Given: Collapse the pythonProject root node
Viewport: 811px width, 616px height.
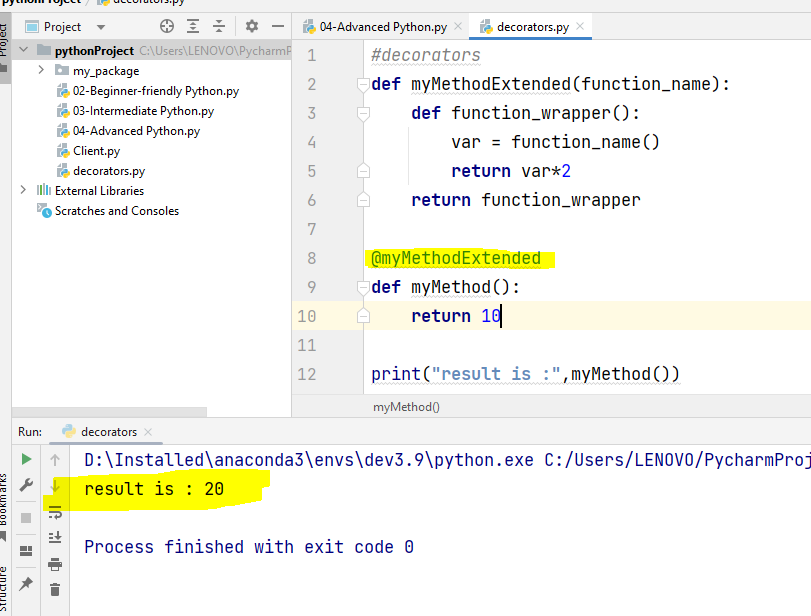Looking at the screenshot, I should 23,50.
